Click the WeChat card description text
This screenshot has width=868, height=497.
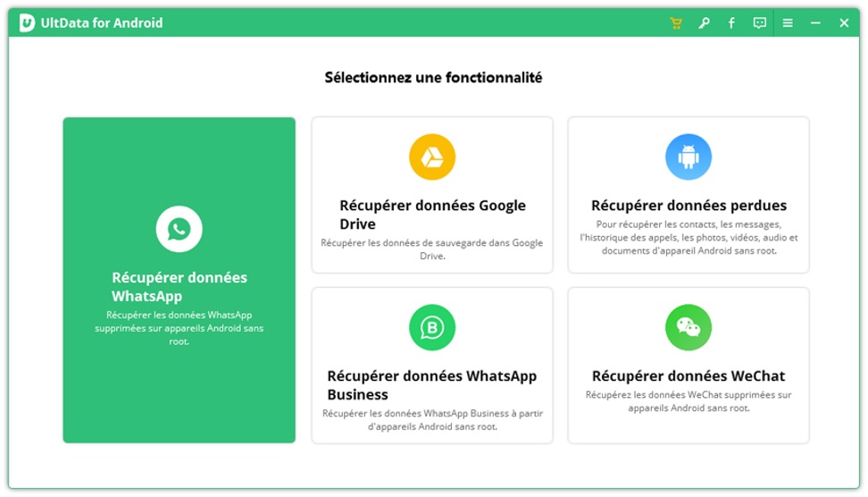(x=689, y=401)
